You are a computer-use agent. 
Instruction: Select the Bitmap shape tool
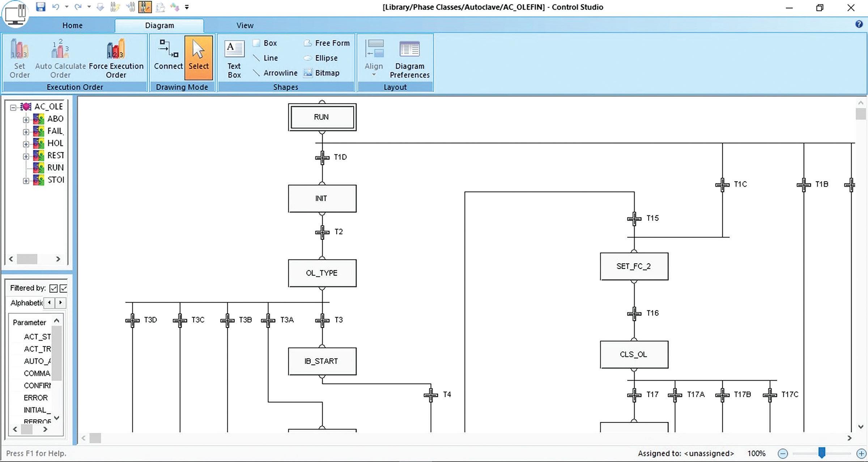pyautogui.click(x=322, y=73)
